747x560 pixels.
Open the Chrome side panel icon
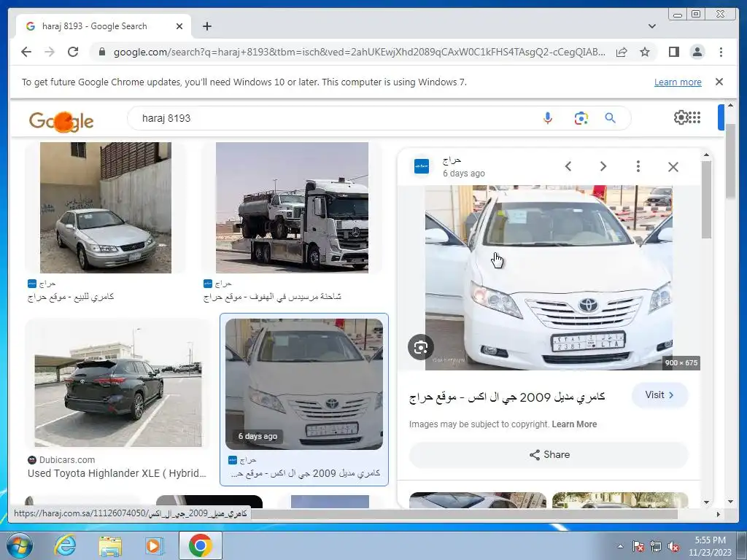click(673, 52)
